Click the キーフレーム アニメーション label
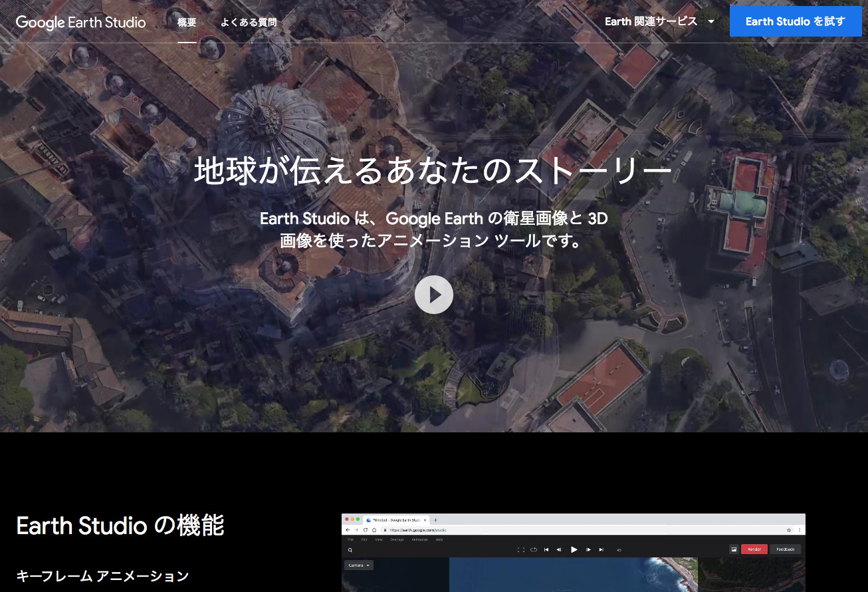This screenshot has height=592, width=868. click(102, 576)
